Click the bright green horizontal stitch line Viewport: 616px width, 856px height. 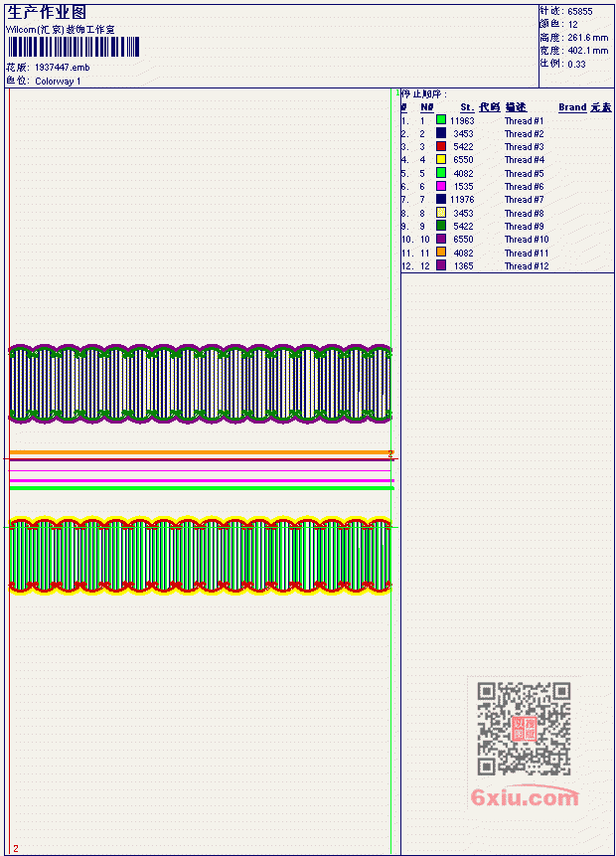[x=202, y=488]
